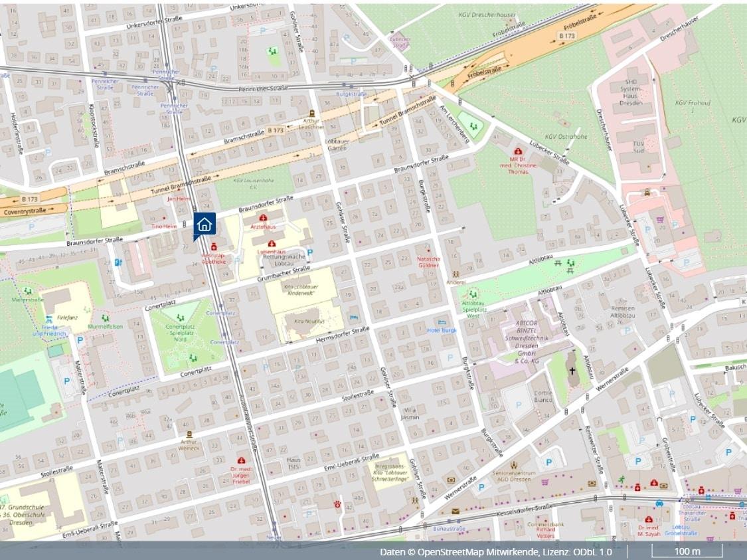Select the parking icon near Rettungswache Löbtau

point(310,252)
